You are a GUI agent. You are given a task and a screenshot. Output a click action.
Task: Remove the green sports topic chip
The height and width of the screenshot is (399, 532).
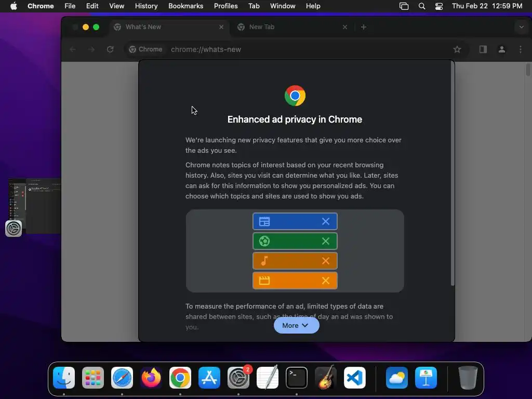[x=326, y=241]
